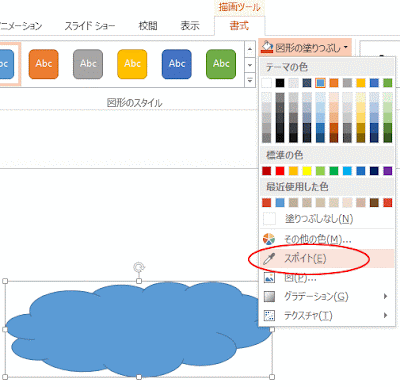Viewport: 400px width, 387px height.
Task: Pick red standard color
Action: [x=280, y=171]
